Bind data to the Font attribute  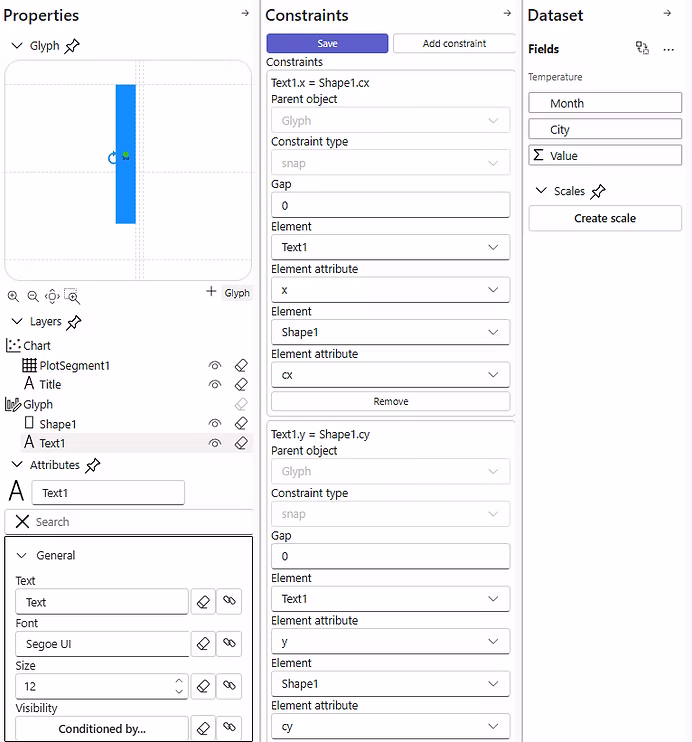coord(229,644)
